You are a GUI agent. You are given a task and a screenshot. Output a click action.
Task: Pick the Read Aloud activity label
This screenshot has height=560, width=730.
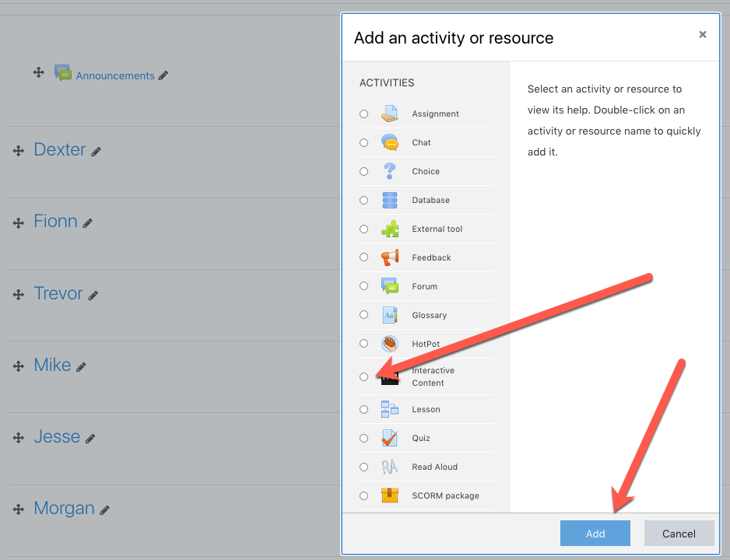click(x=434, y=467)
